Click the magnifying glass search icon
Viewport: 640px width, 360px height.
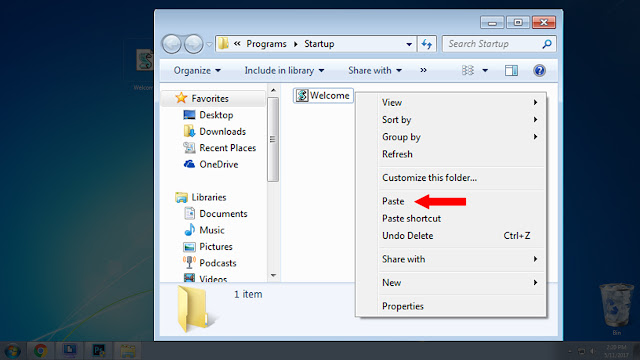(x=547, y=44)
